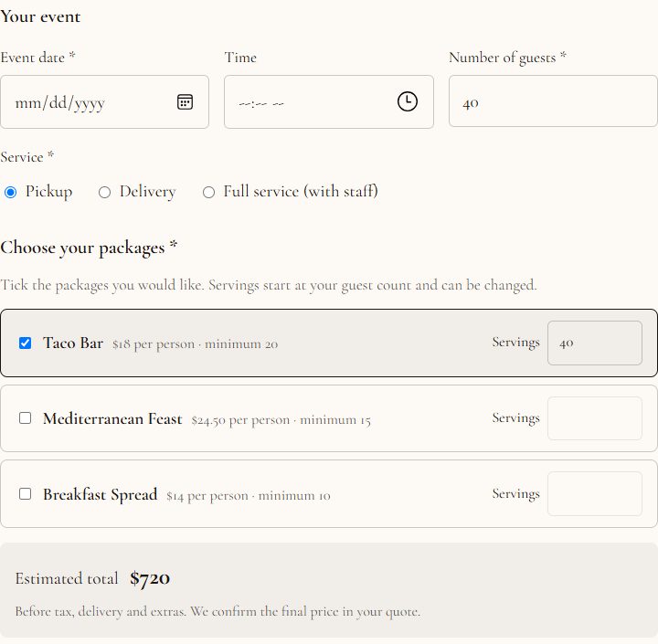Image resolution: width=658 pixels, height=644 pixels.
Task: Tick the Breakfast Spread checkbox
Action: [x=26, y=494]
